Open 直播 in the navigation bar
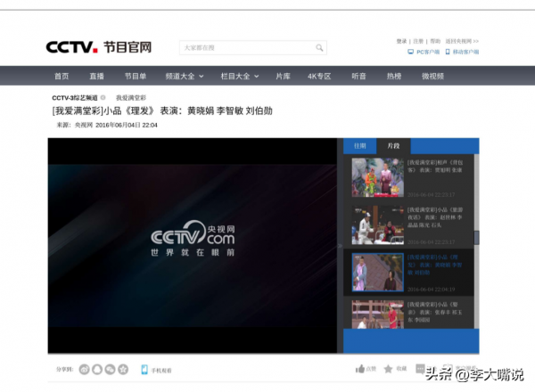This screenshot has height=392, width=535. (96, 77)
